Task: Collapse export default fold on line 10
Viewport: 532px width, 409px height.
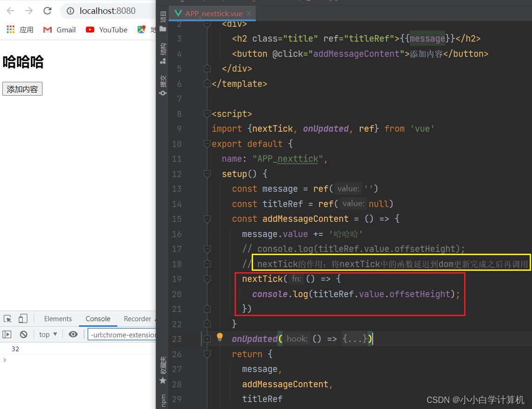Action: point(207,144)
